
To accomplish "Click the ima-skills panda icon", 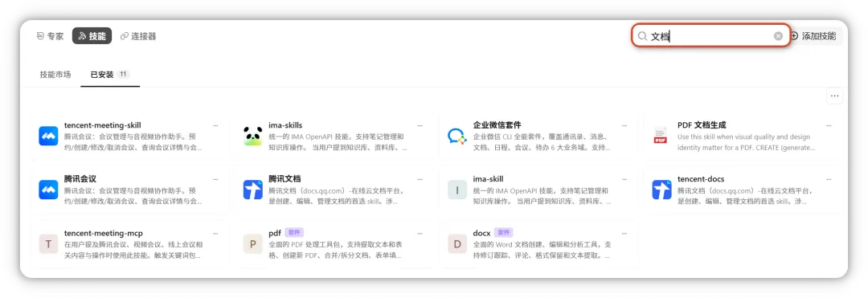I will (253, 136).
